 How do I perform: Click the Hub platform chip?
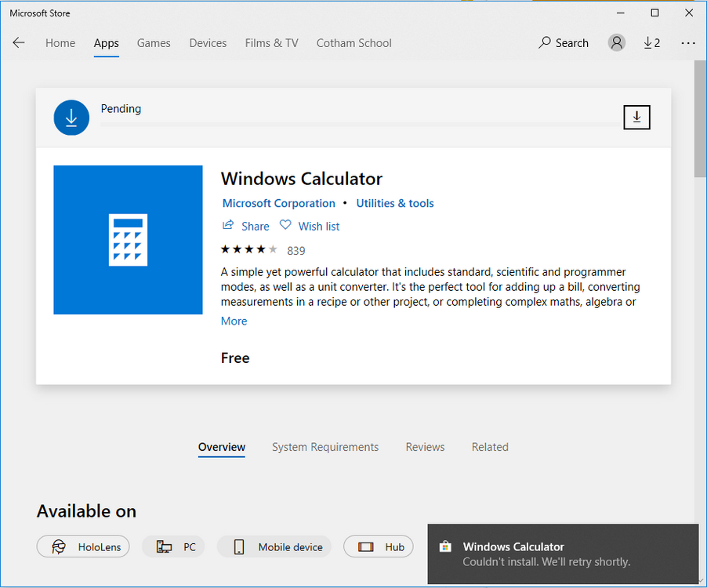pyautogui.click(x=379, y=546)
